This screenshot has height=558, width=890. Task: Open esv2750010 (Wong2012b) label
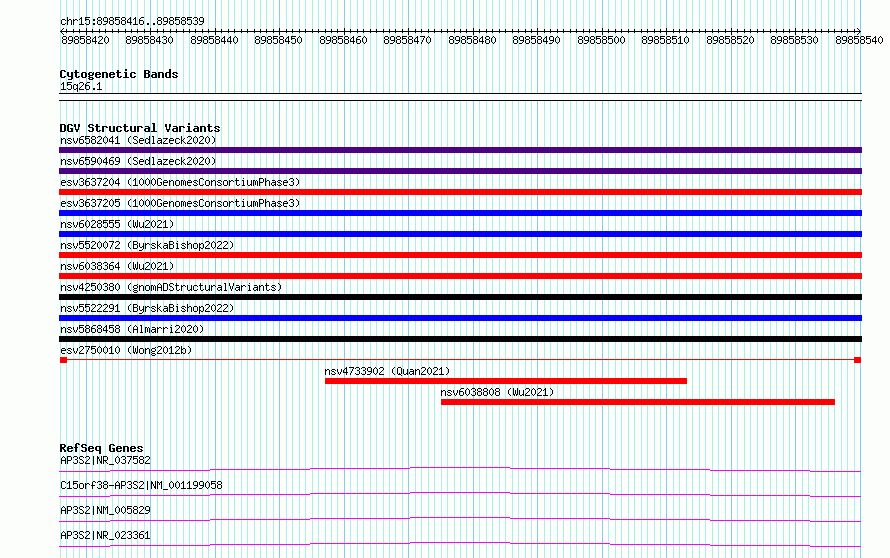click(126, 350)
